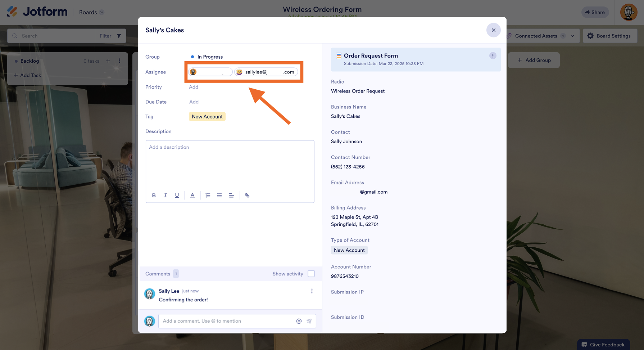The width and height of the screenshot is (644, 350).
Task: Apply italic formatting in description toolbar
Action: pyautogui.click(x=165, y=196)
